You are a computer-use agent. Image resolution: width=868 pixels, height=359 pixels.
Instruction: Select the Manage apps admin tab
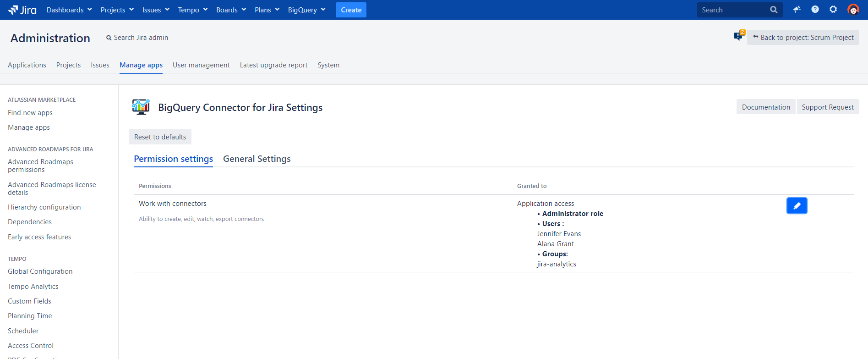[x=141, y=65]
